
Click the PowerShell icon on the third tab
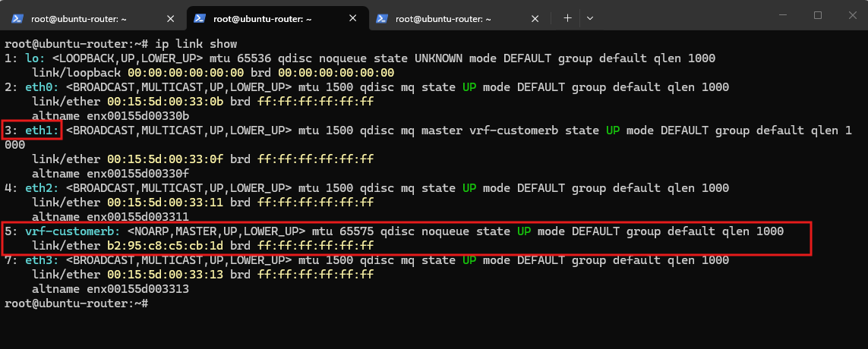pyautogui.click(x=381, y=19)
